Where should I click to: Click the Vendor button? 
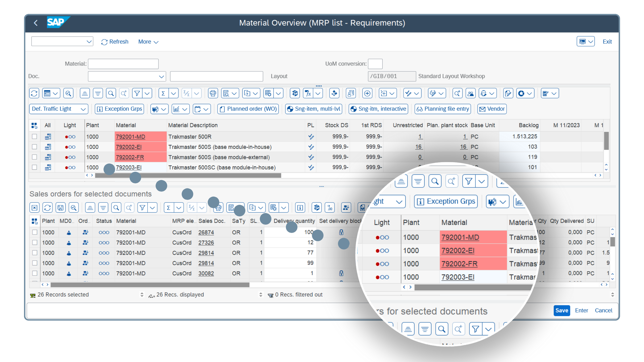[x=492, y=109]
